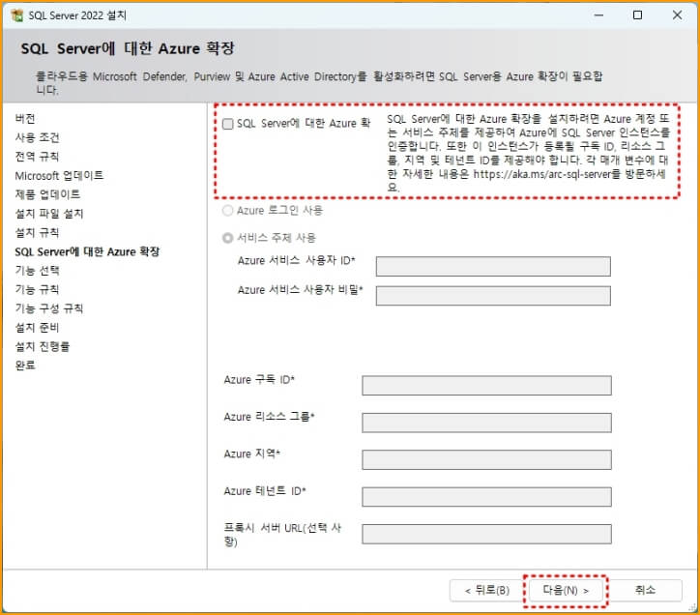The height and width of the screenshot is (615, 700).
Task: Select the 기능 선택 step in sidebar
Action: pyautogui.click(x=37, y=271)
